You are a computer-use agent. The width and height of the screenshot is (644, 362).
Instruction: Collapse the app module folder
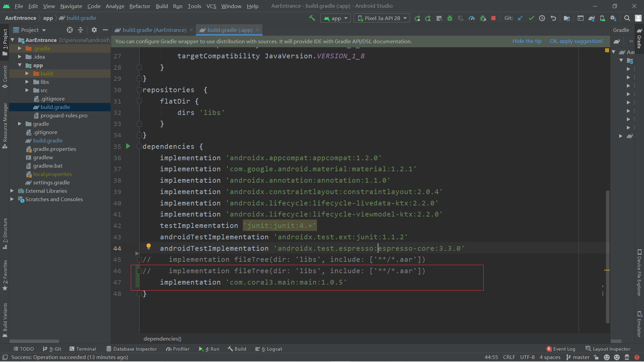20,65
